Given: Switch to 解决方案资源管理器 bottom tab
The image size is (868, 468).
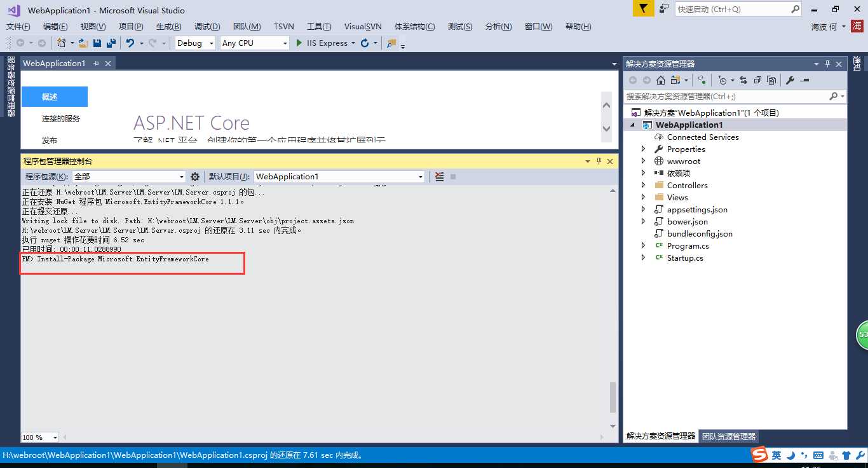Looking at the screenshot, I should click(661, 436).
